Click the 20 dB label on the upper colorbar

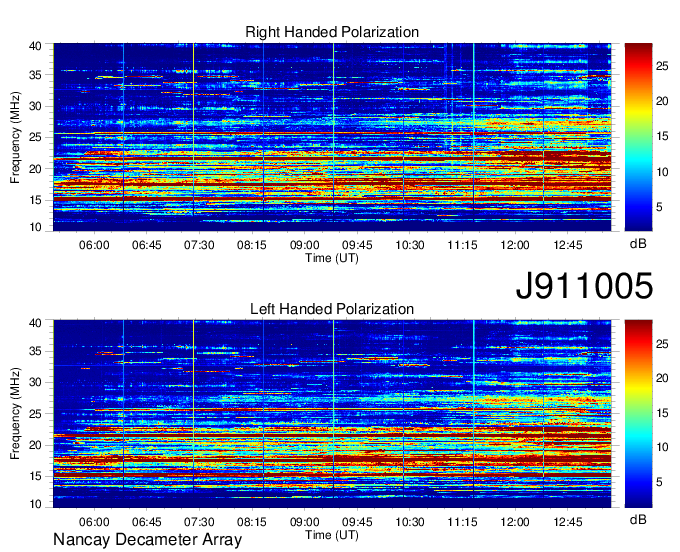coord(662,101)
